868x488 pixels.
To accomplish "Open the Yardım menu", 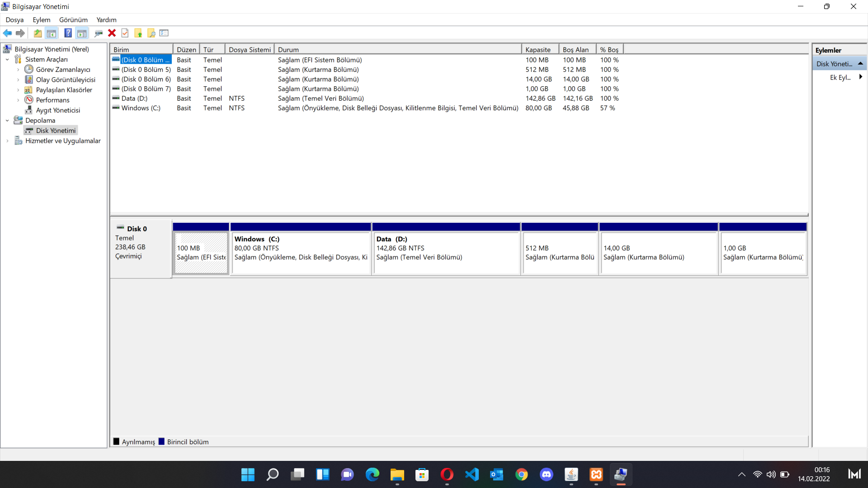I will (x=106, y=20).
